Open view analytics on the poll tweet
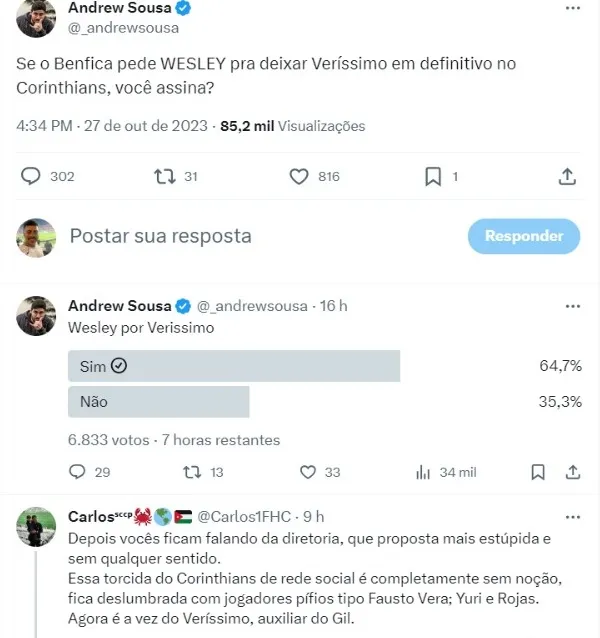 pos(423,472)
